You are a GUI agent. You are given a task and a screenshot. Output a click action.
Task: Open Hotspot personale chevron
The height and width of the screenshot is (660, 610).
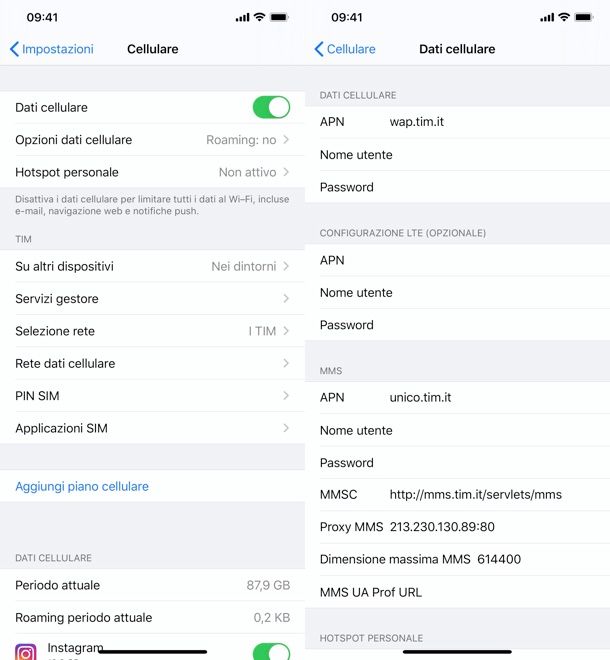click(286, 172)
